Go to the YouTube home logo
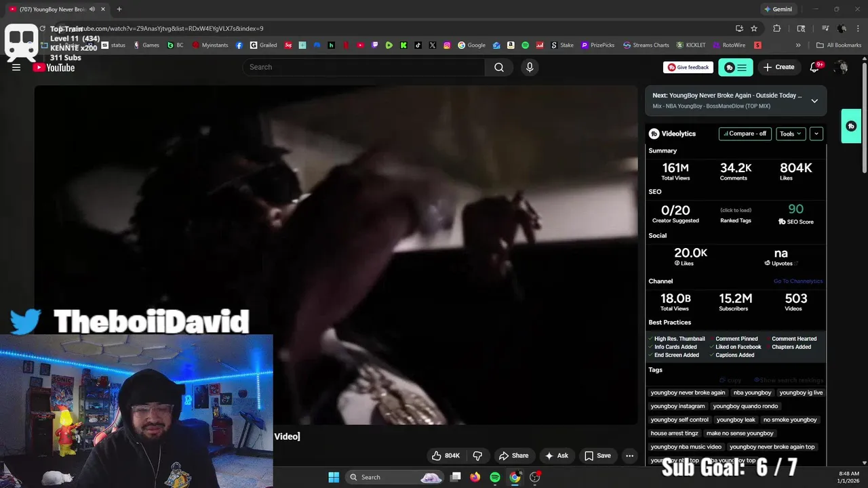 point(54,67)
